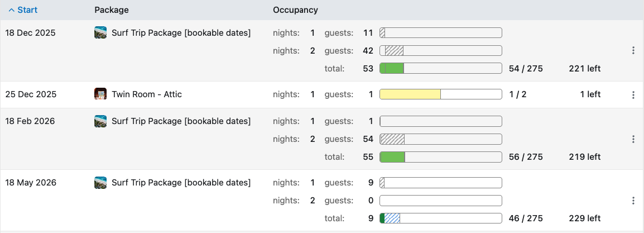Click the Package column header
Viewport: 644px width, 233px height.
click(112, 10)
